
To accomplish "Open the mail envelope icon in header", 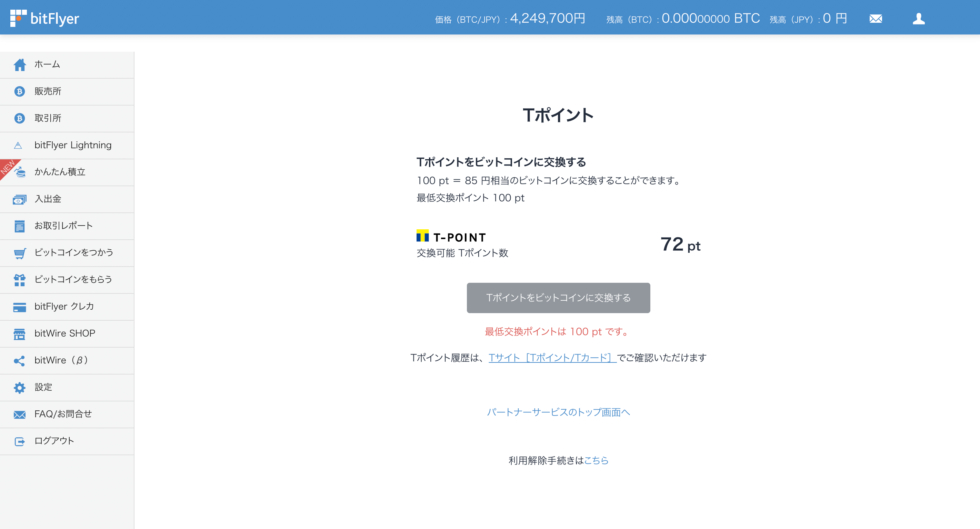I will click(876, 19).
